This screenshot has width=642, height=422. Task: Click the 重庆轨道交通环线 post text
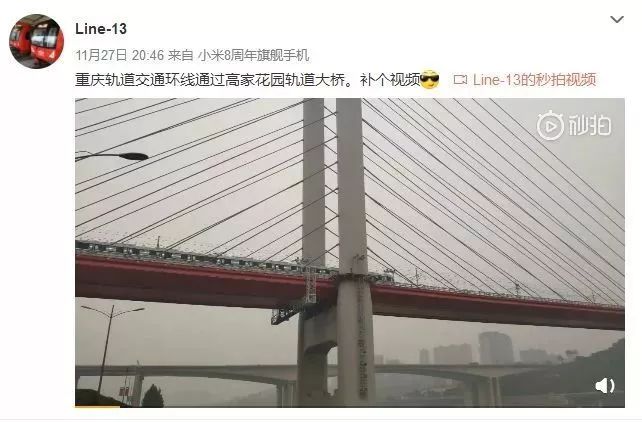pyautogui.click(x=120, y=80)
